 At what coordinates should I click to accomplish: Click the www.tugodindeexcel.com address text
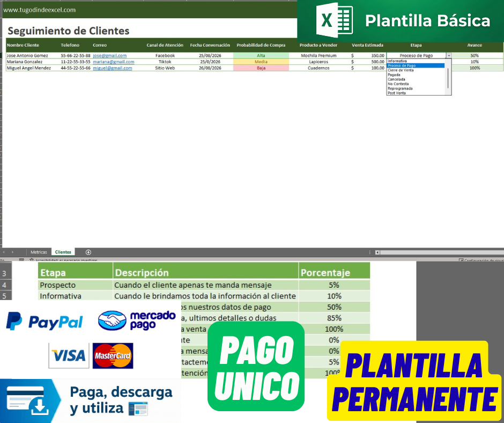(40, 10)
